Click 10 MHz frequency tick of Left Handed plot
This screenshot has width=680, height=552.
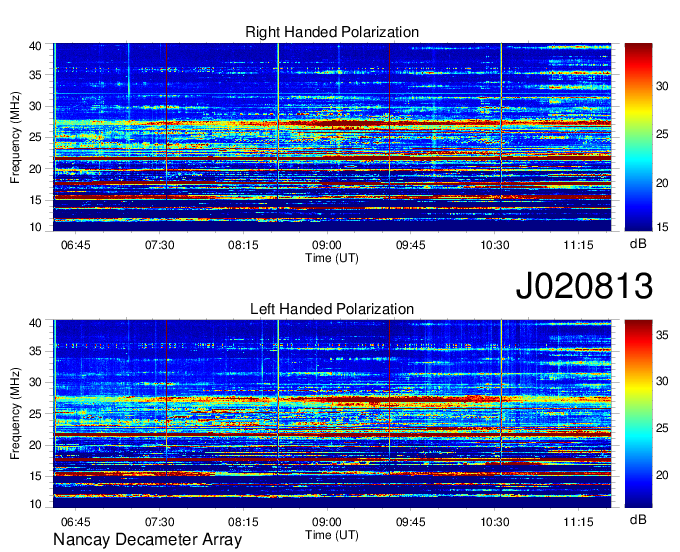35,504
